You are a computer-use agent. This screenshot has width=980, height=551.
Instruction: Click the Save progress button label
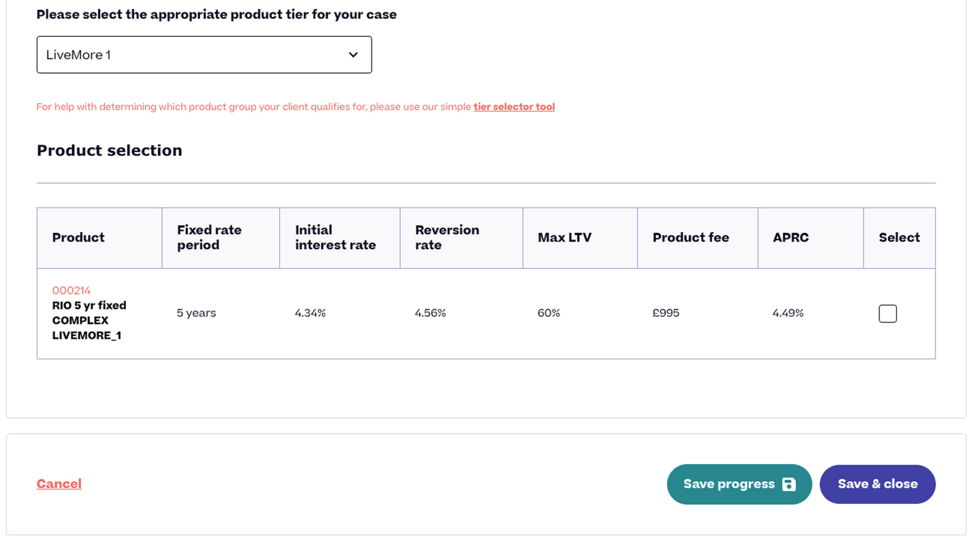pos(729,484)
